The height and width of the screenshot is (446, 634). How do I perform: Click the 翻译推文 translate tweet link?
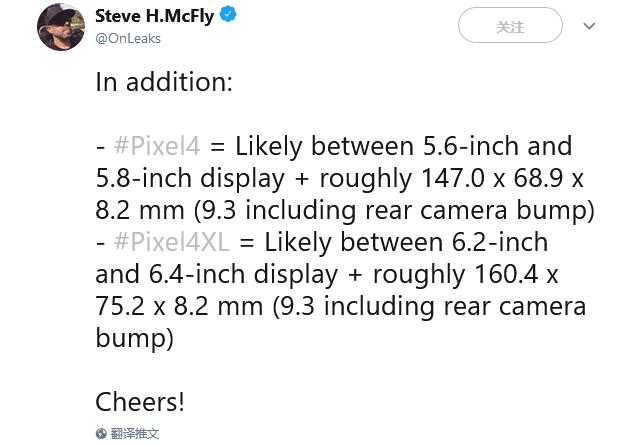pos(136,434)
